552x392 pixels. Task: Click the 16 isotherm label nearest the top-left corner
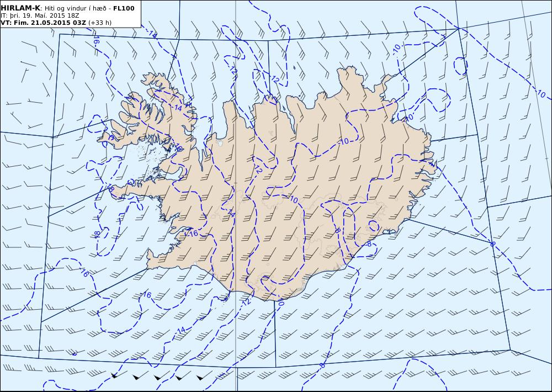[97, 39]
